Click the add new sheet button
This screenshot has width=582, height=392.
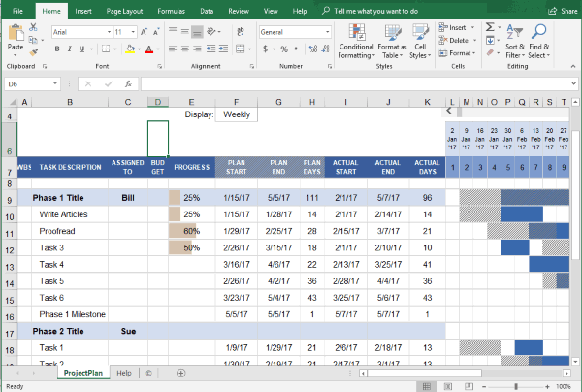(180, 372)
